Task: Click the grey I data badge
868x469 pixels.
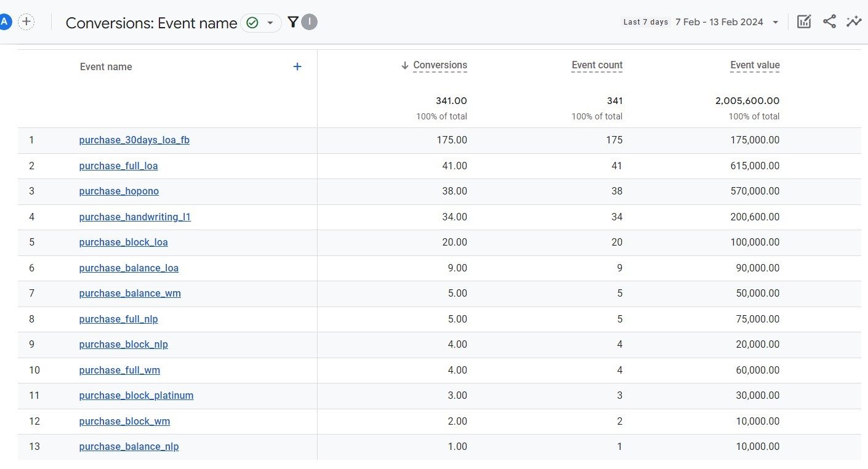Action: (x=308, y=22)
